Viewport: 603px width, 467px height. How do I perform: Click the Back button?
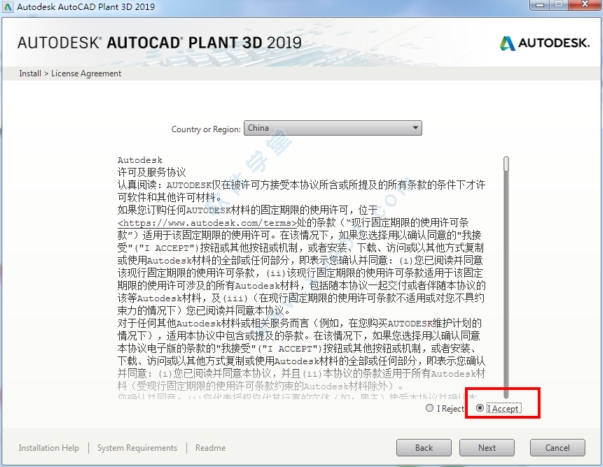[x=424, y=448]
